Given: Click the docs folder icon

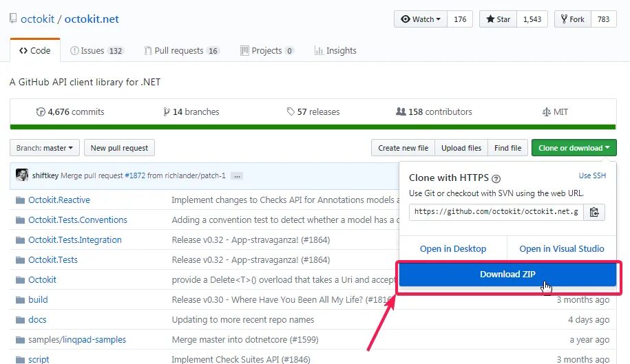Looking at the screenshot, I should tap(20, 320).
